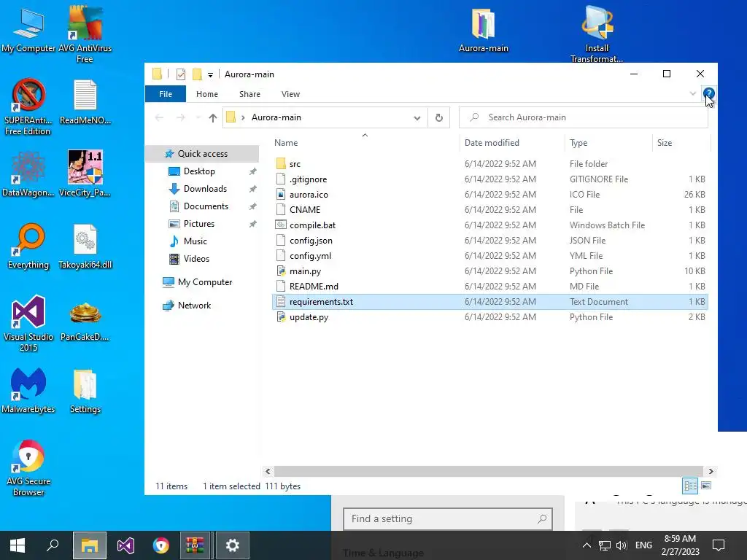Open Videos in navigation pane
The image size is (747, 560).
coord(196,259)
